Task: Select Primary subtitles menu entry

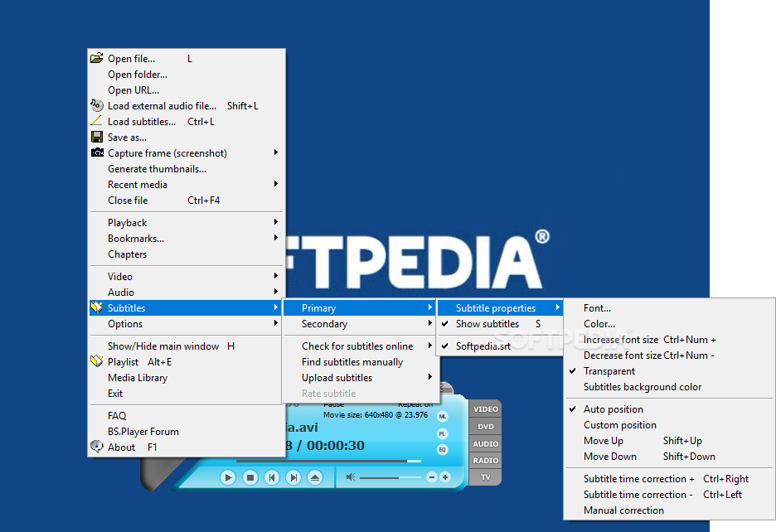Action: tap(360, 307)
